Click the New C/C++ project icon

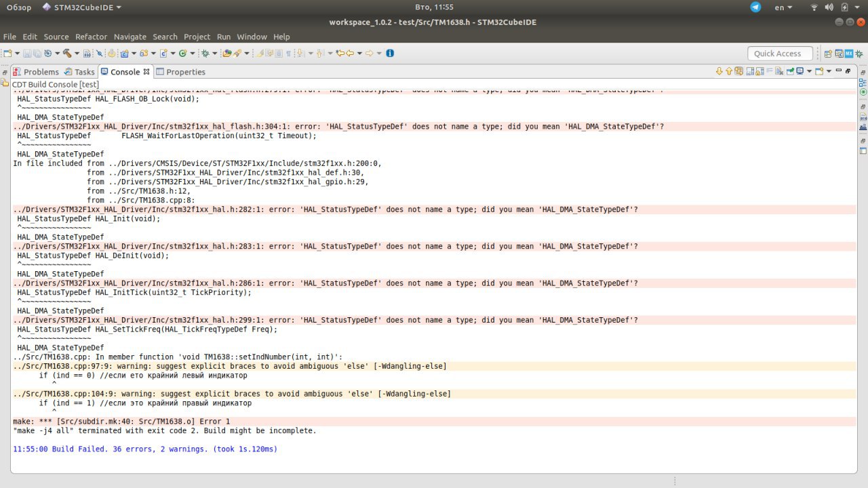tap(124, 54)
